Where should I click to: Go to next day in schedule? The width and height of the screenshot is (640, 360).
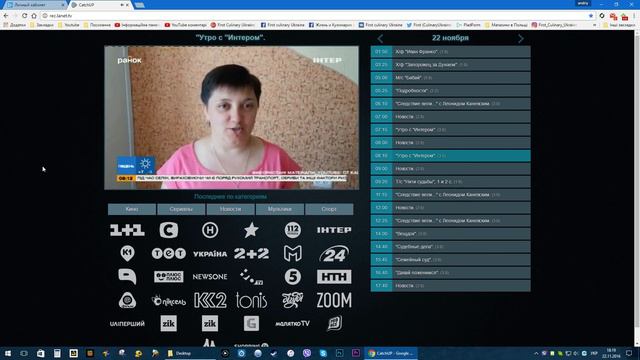tap(520, 39)
